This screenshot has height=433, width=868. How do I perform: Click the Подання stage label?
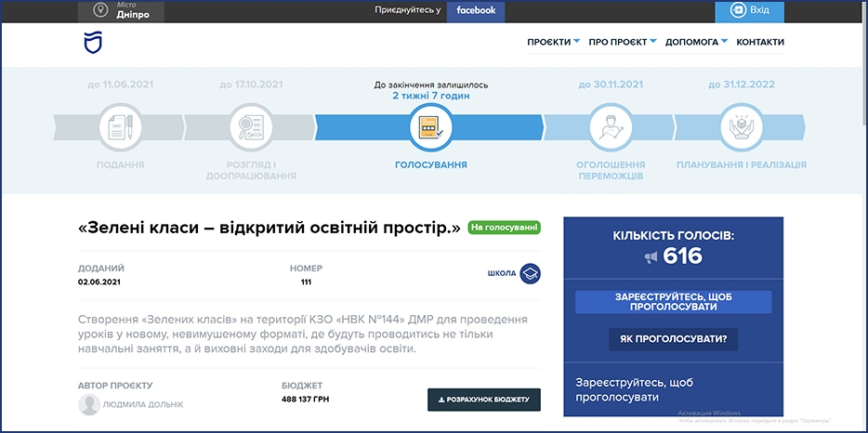click(120, 165)
